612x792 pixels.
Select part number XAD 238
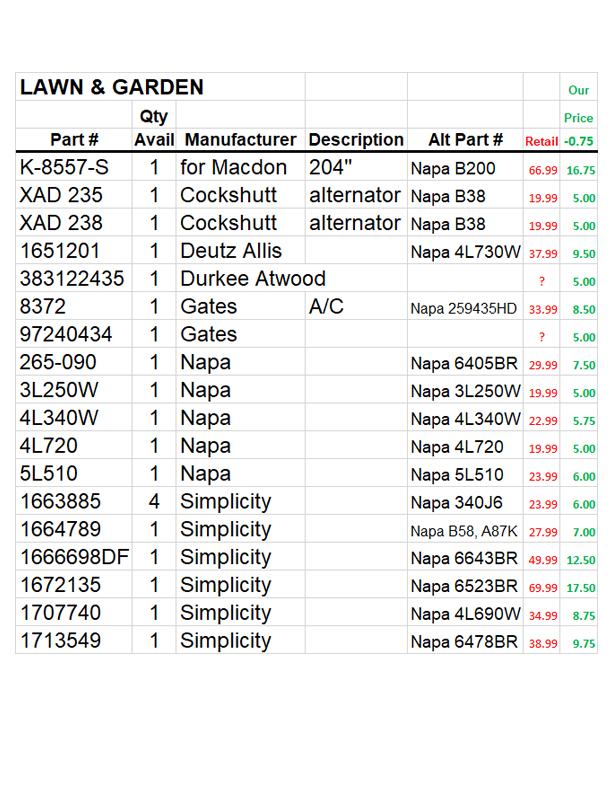[61, 224]
